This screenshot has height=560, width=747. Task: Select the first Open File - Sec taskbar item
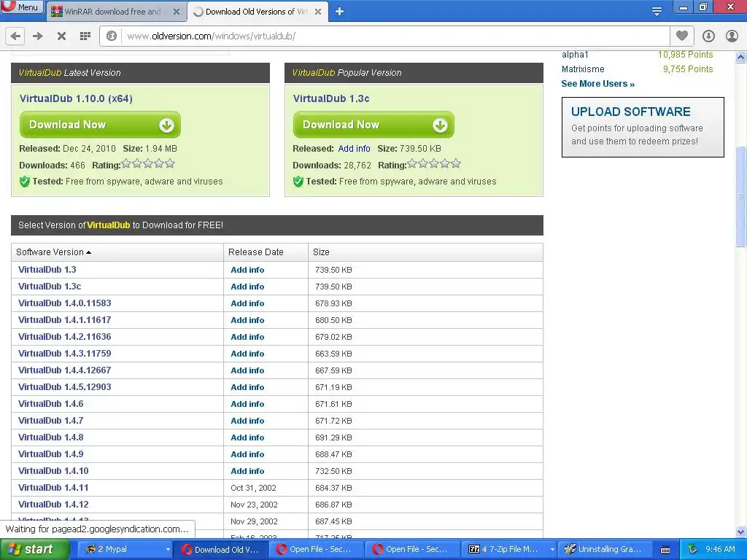click(316, 550)
